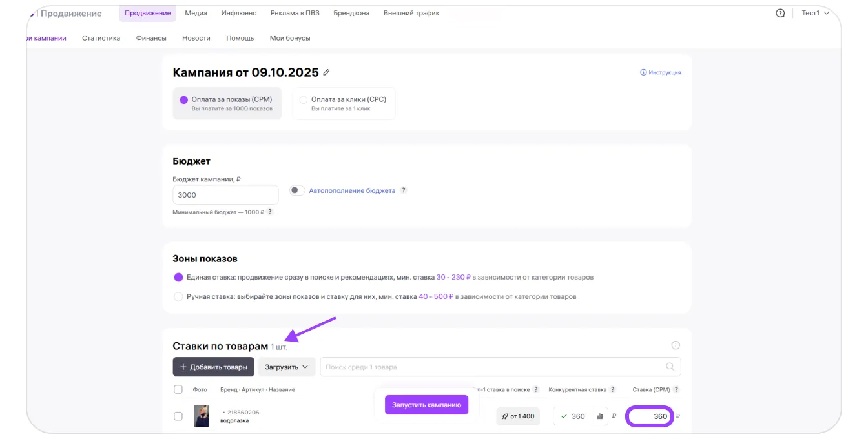868x439 pixels.
Task: Click the Добавить товары button
Action: pyautogui.click(x=213, y=367)
